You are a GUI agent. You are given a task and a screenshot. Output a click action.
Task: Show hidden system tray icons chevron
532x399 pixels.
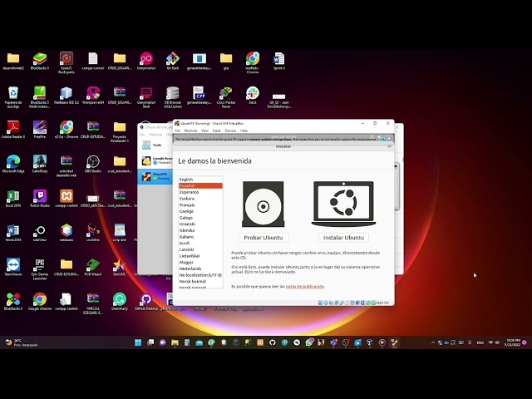[433, 342]
